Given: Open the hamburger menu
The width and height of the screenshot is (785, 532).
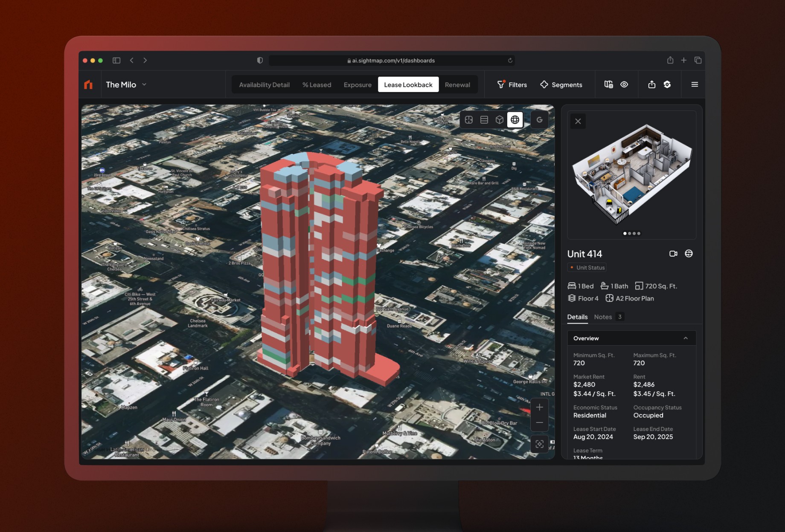Looking at the screenshot, I should point(695,84).
